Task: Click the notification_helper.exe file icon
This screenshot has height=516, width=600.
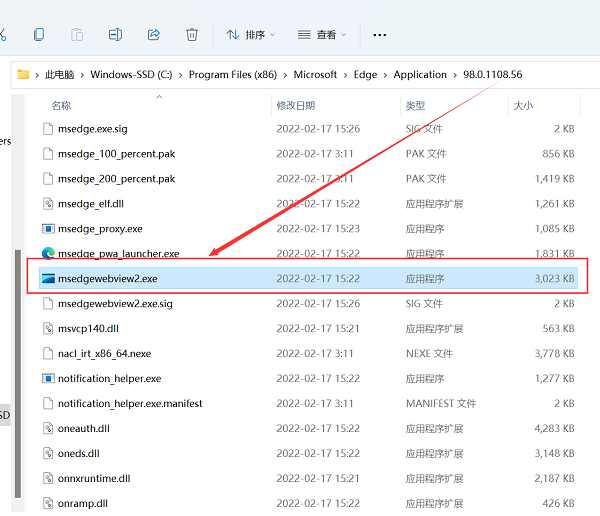Action: point(48,379)
